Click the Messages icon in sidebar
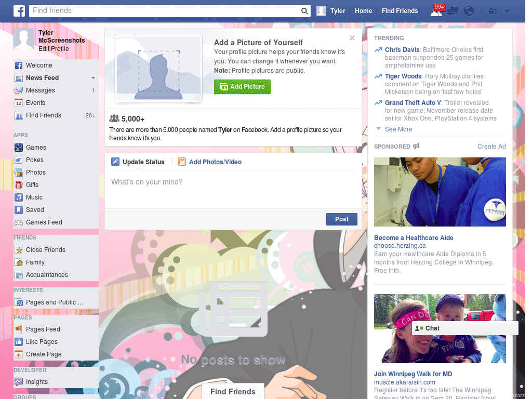The image size is (532, 399). click(19, 90)
